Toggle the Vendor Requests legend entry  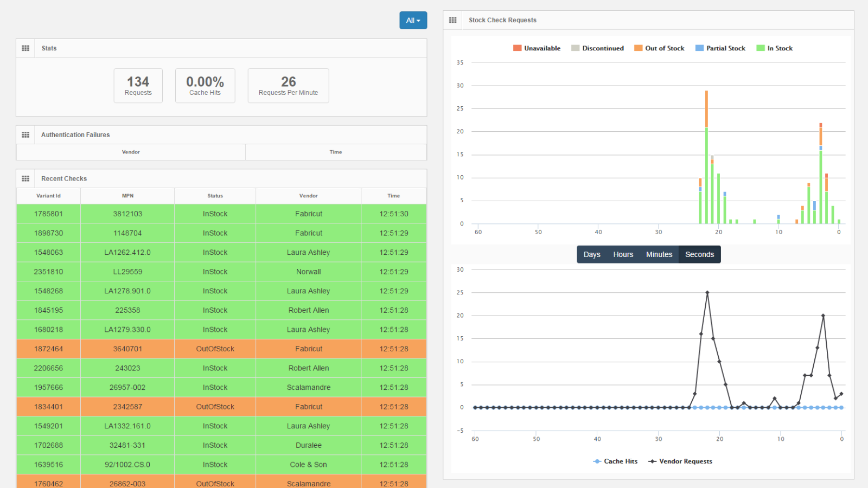pos(680,461)
